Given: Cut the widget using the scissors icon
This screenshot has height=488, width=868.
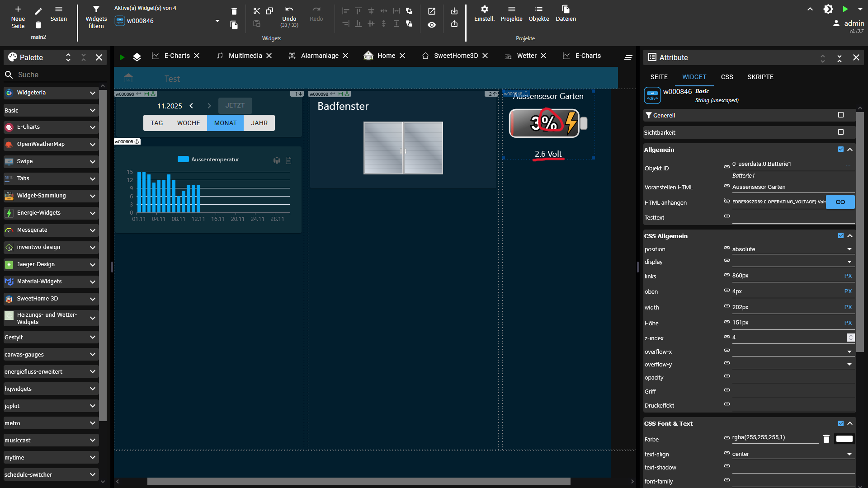Looking at the screenshot, I should click(x=257, y=11).
